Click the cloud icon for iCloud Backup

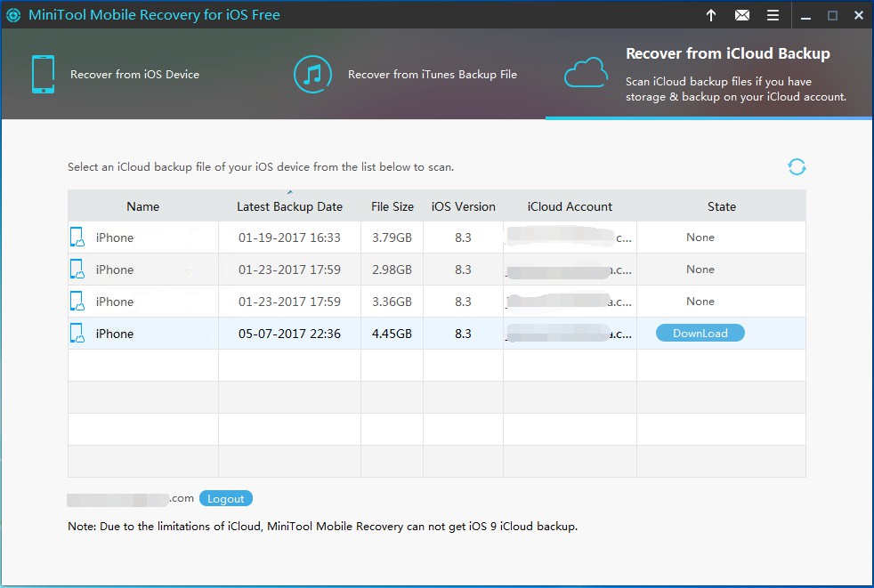(586, 73)
